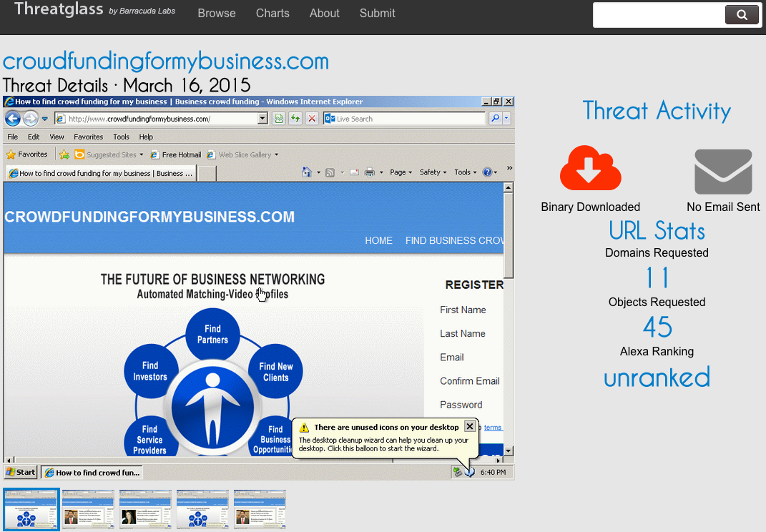766x532 pixels.
Task: Select the third screenshot thumbnail
Action: (145, 509)
